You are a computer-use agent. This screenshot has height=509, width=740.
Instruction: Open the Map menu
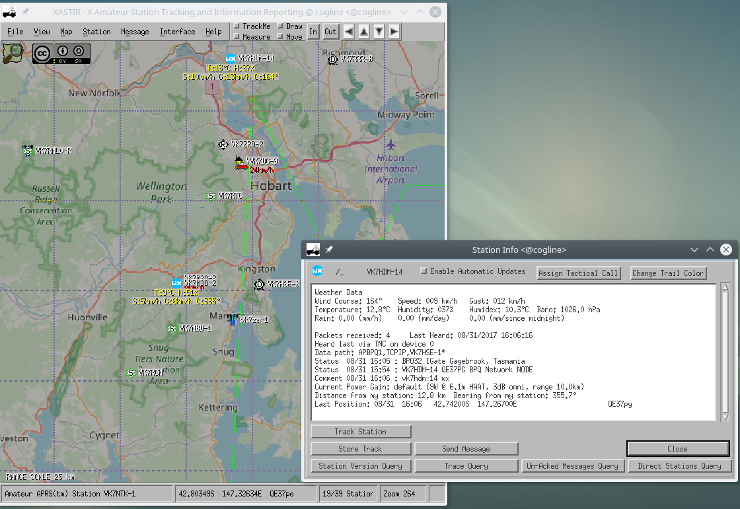tap(66, 32)
